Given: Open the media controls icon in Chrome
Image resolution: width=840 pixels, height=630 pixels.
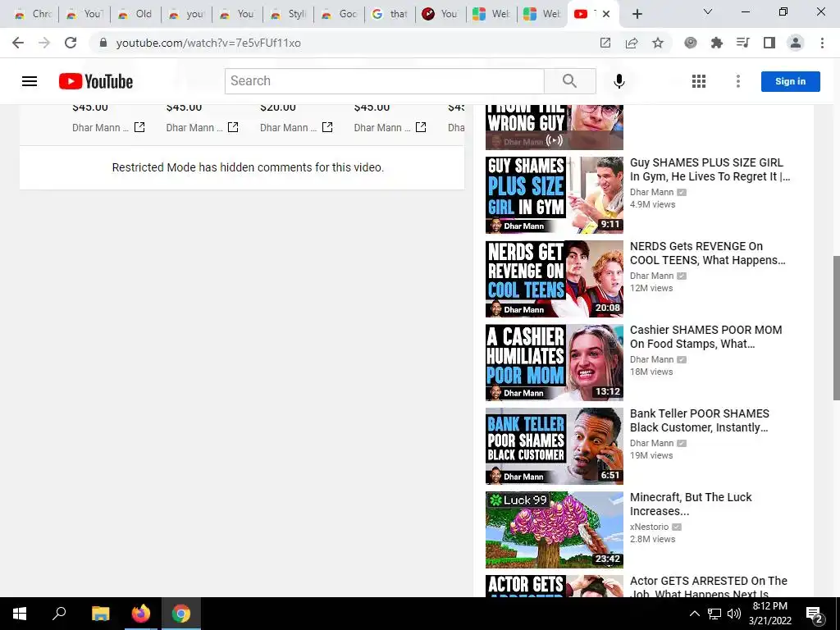Looking at the screenshot, I should 742,43.
